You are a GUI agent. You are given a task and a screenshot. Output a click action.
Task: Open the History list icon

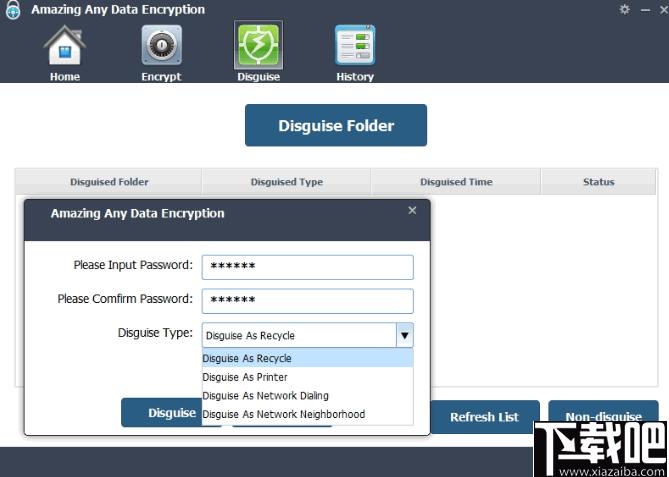[x=355, y=44]
